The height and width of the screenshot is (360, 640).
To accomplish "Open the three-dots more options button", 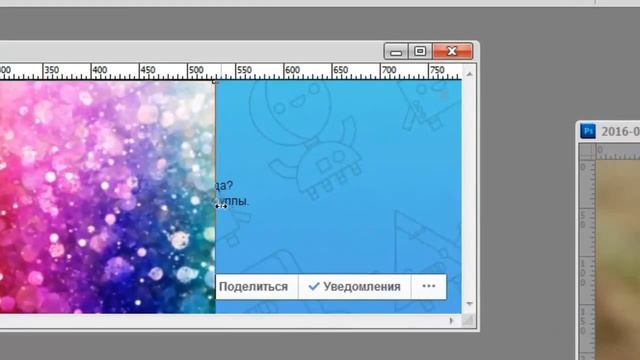I will [429, 287].
